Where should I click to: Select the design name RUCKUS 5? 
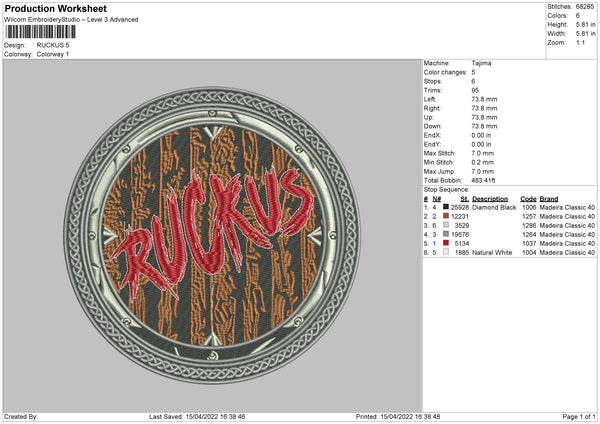53,45
